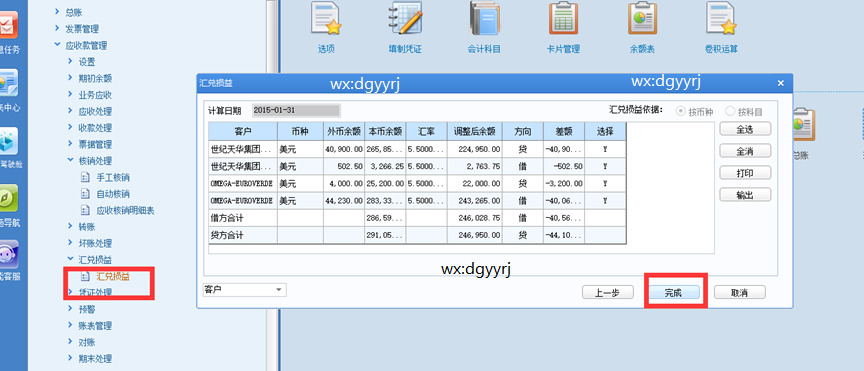Select the 按科目 radio button

731,111
